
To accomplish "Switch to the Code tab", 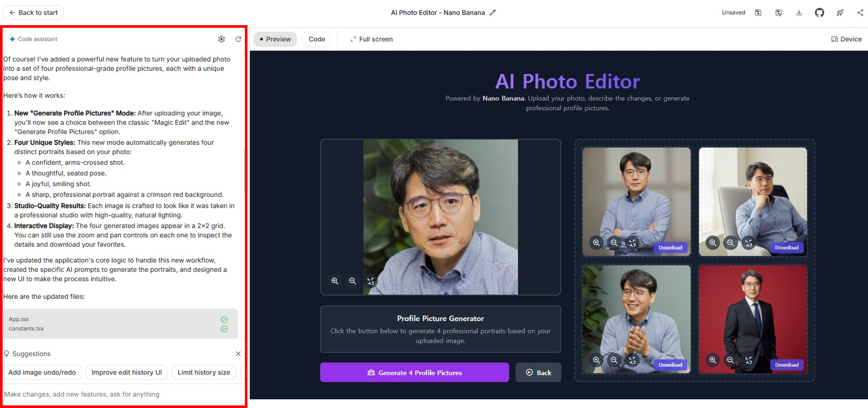I will (316, 39).
